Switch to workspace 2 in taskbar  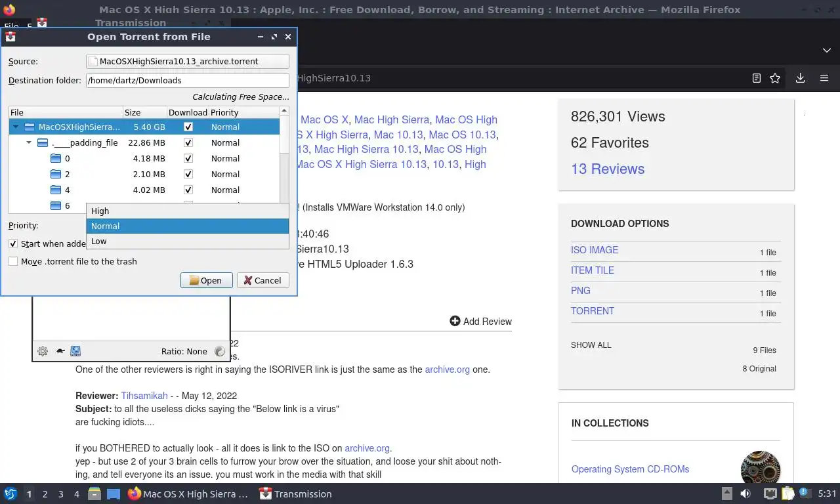coord(45,494)
